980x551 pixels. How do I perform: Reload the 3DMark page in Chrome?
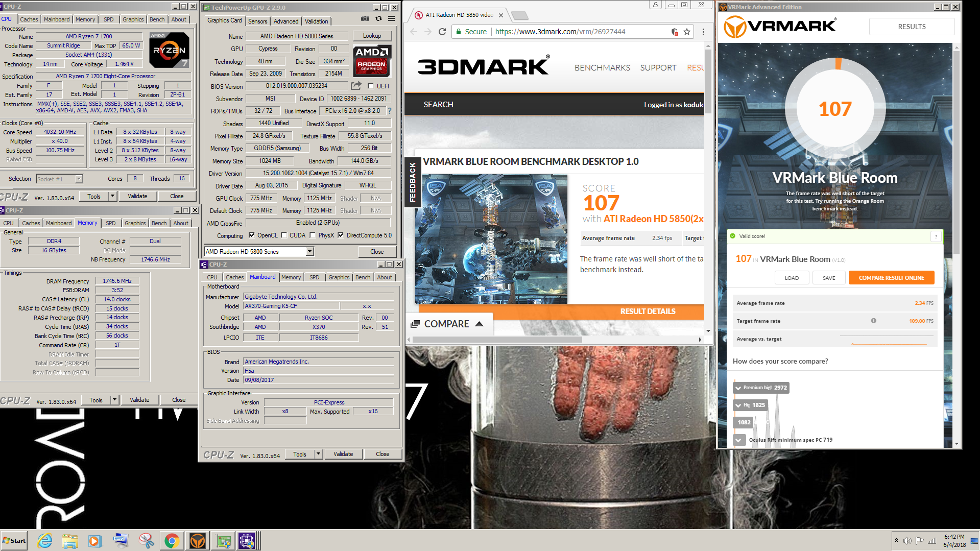[442, 32]
